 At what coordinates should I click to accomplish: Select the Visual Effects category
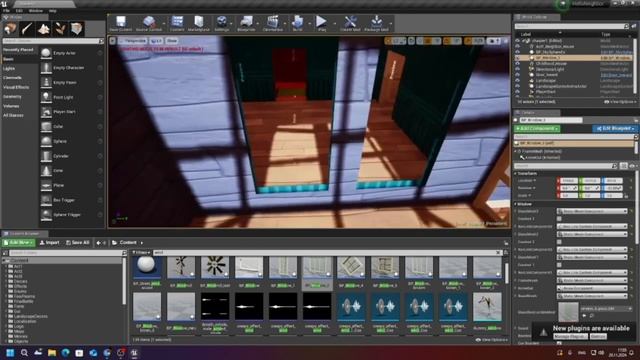(x=16, y=87)
